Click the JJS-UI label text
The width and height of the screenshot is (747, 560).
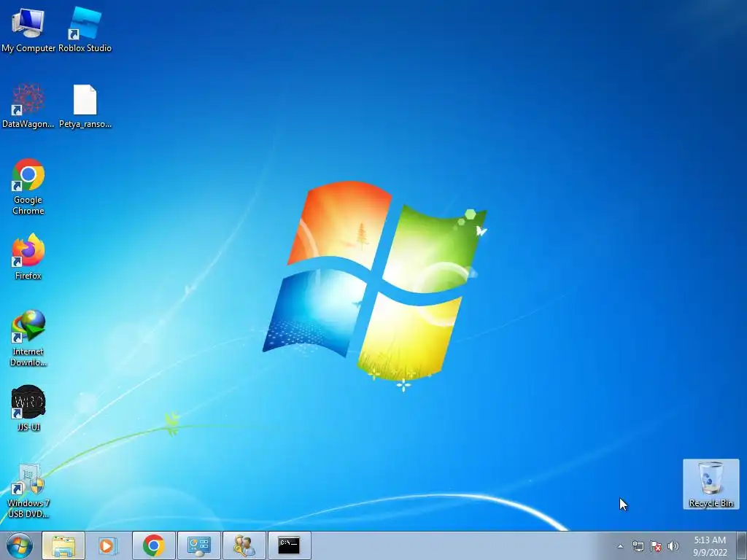(28, 427)
